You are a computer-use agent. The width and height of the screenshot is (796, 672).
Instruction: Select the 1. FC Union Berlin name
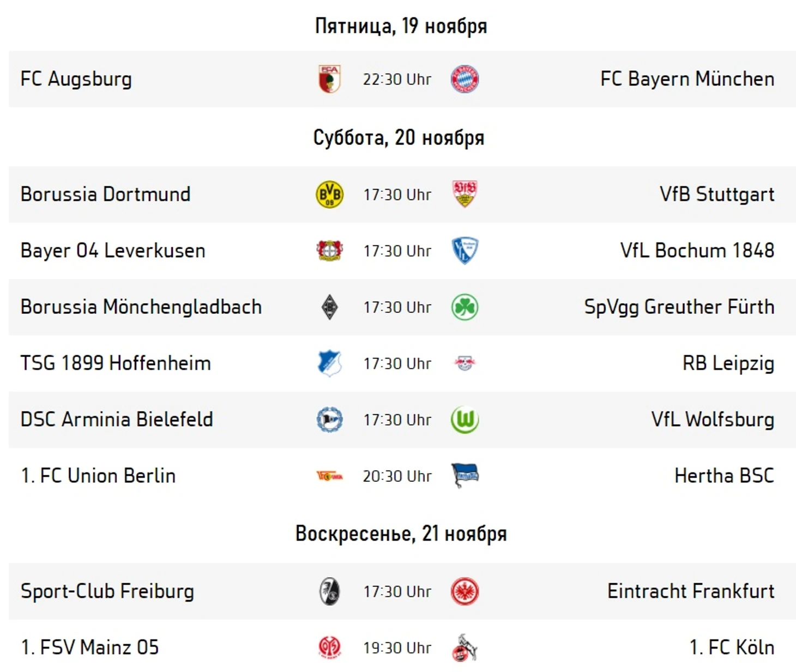98,476
